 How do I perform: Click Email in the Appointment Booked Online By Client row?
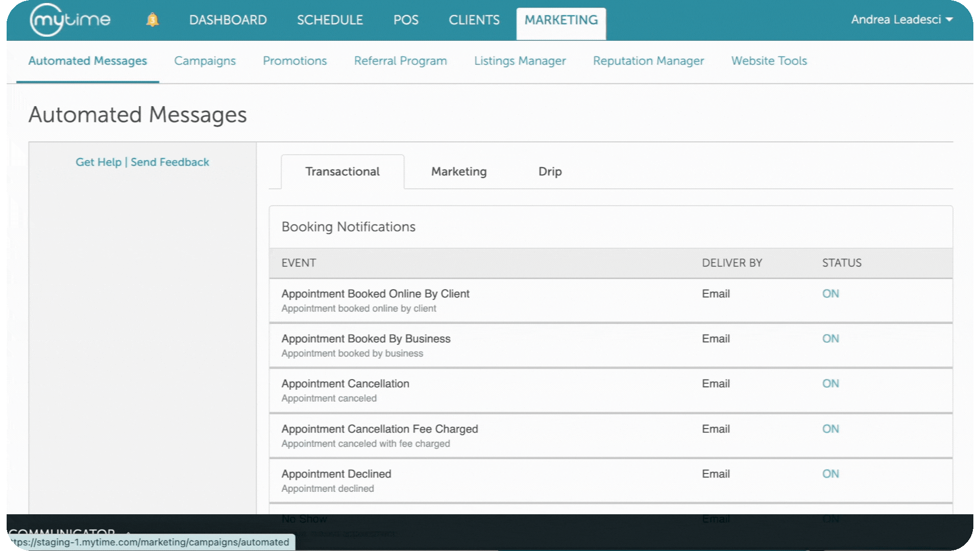(x=716, y=294)
